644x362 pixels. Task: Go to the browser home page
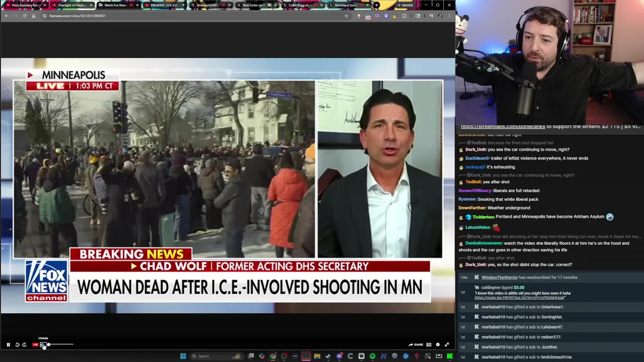pos(34,16)
